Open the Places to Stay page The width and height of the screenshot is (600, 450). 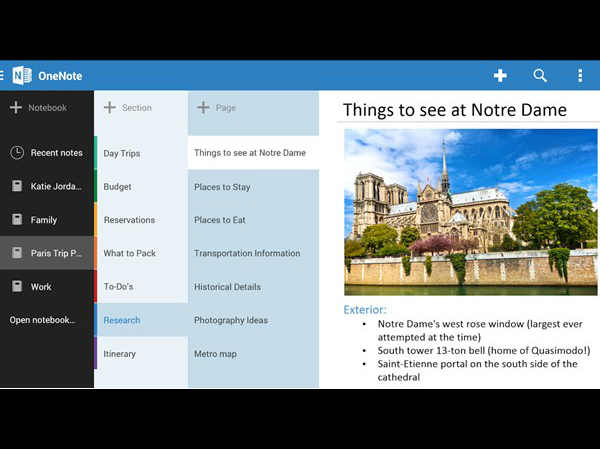click(x=222, y=187)
